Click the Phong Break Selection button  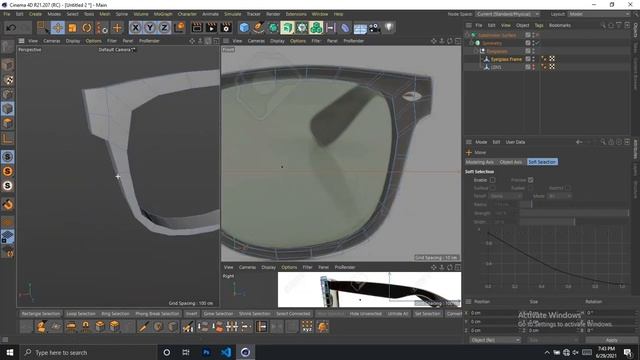click(157, 314)
